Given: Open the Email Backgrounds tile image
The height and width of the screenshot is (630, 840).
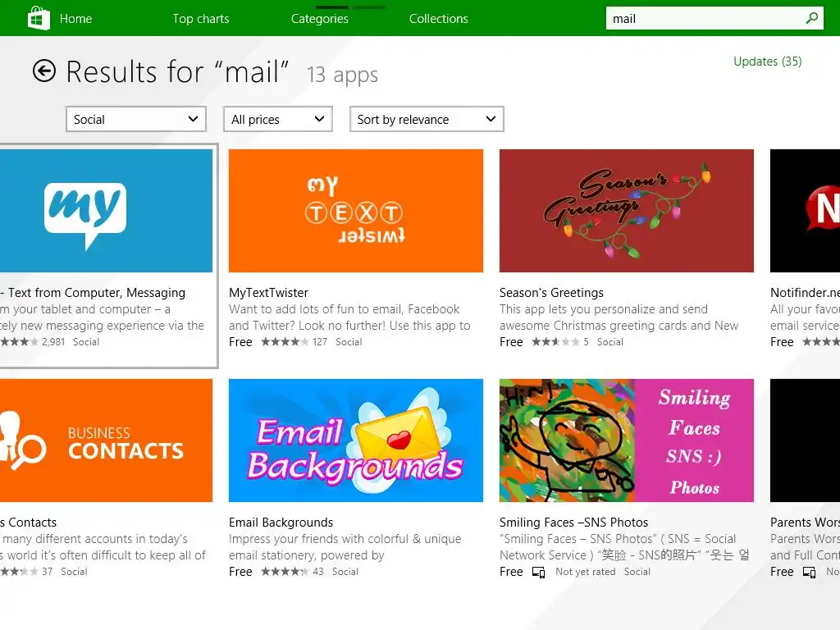Looking at the screenshot, I should pos(356,441).
